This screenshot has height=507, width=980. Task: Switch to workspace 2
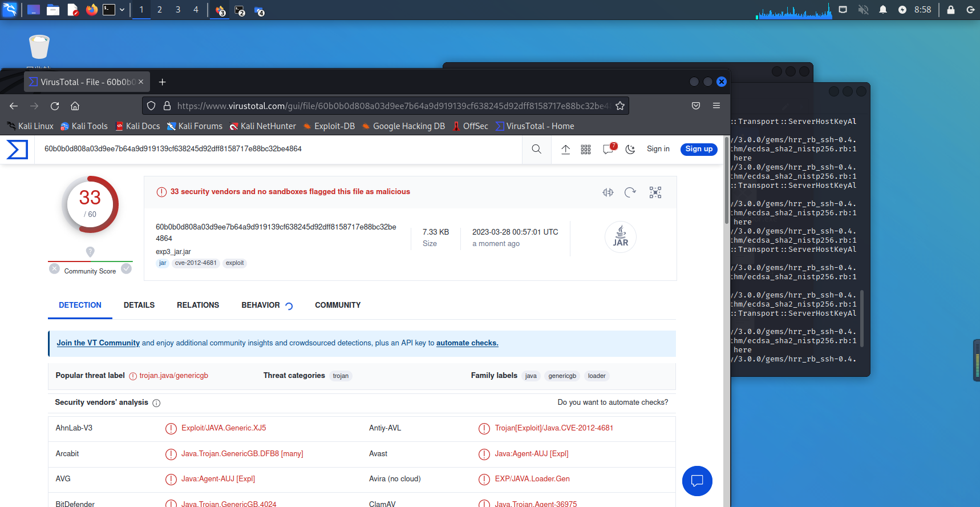(x=160, y=10)
